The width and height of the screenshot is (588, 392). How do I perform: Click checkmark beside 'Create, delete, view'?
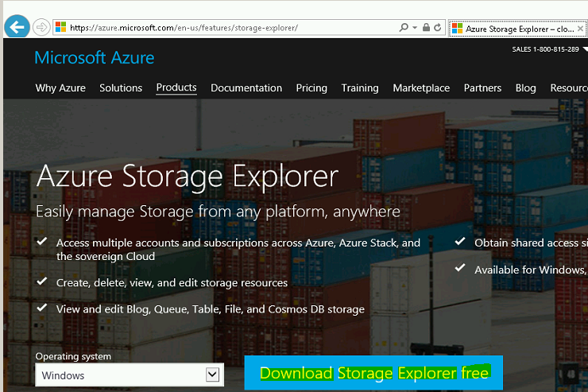41,281
